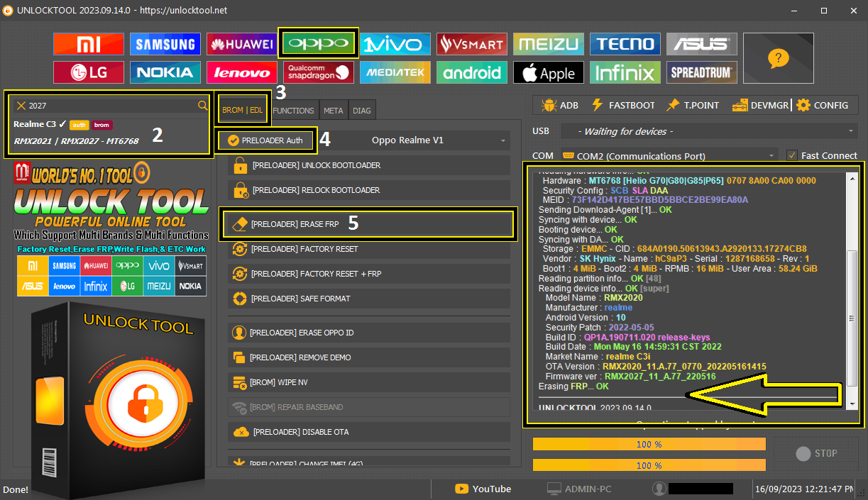Toggle the PRELOADER Auth option
The width and height of the screenshot is (868, 500).
(x=265, y=140)
